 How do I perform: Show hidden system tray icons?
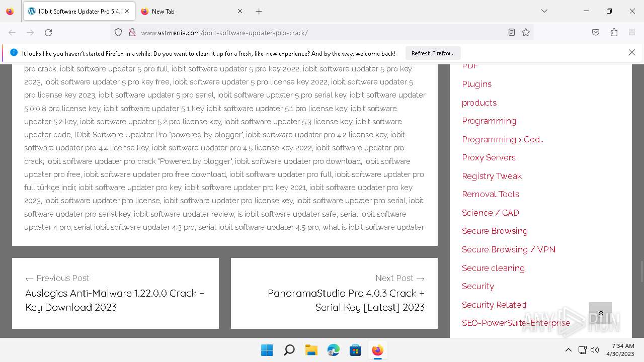569,350
